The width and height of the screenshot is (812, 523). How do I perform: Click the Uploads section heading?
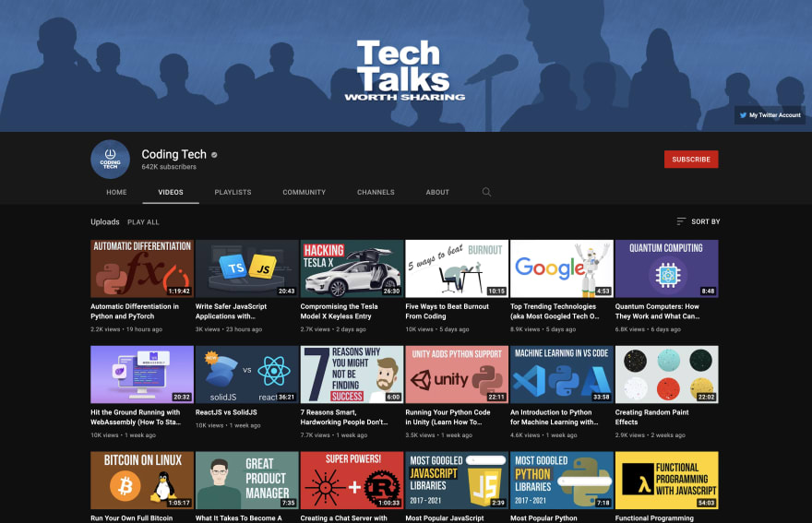[x=105, y=221]
